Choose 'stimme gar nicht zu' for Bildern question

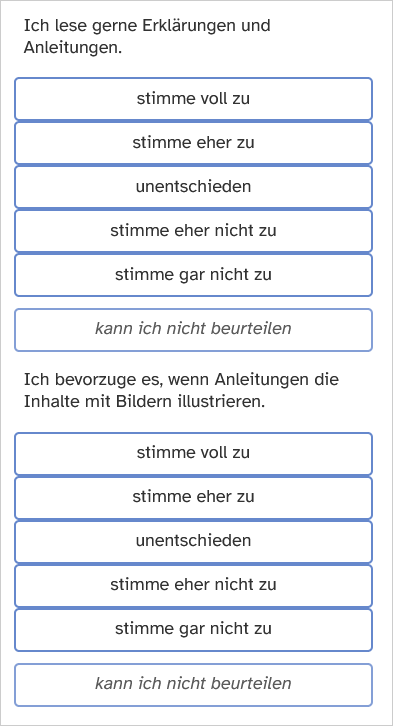193,630
